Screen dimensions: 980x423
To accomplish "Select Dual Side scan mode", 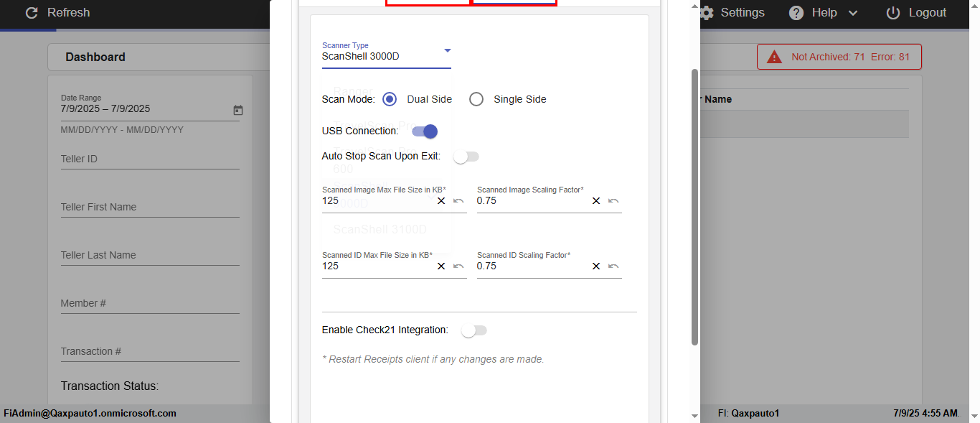I will click(x=390, y=99).
